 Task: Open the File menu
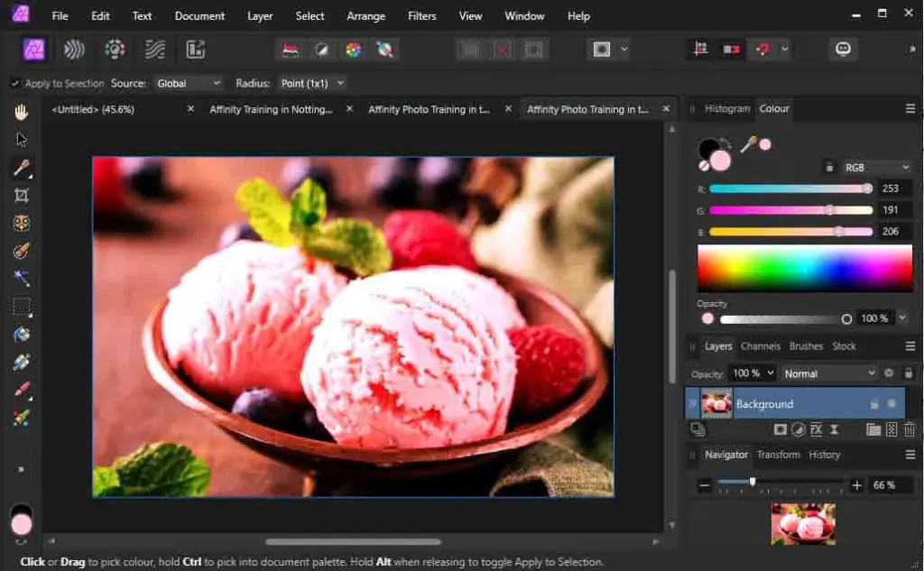coord(60,16)
